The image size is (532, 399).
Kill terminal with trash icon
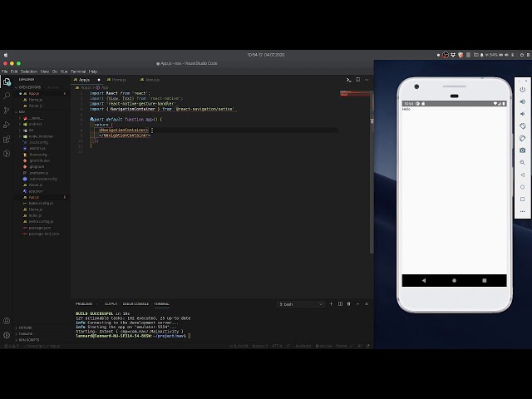click(349, 304)
